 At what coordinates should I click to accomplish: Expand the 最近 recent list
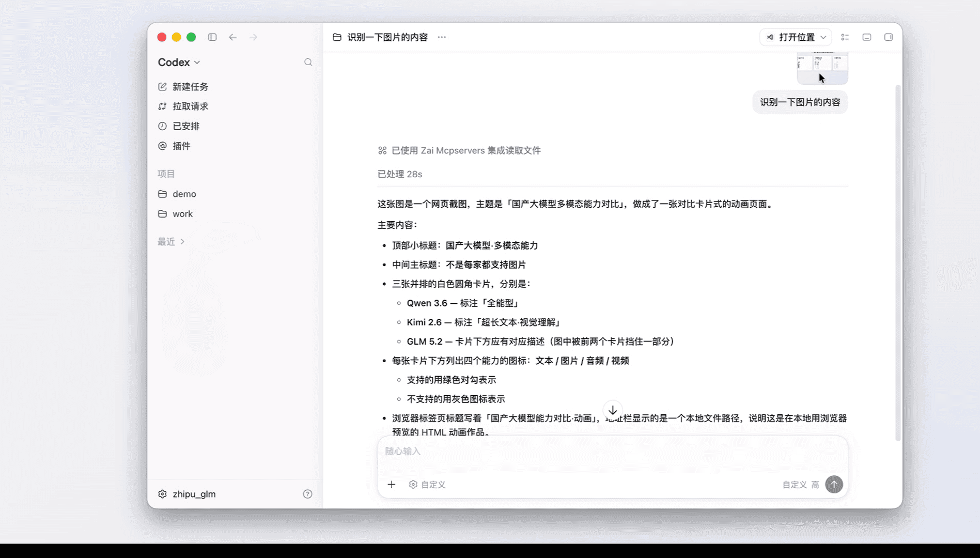coord(171,242)
